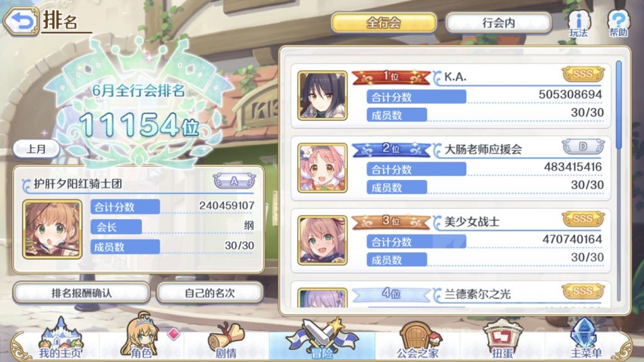Click 护肝夕阳红骑士团 guild avatar
The height and width of the screenshot is (362, 644).
coord(52,229)
